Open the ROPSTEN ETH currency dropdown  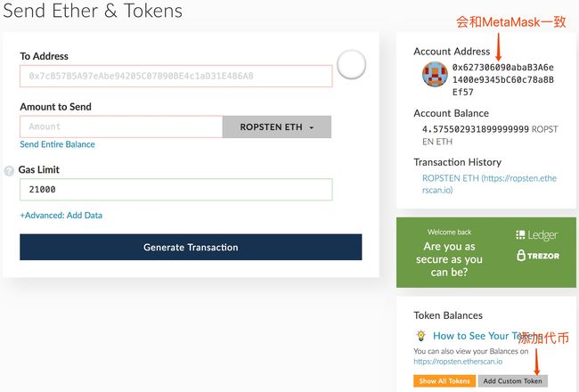[x=276, y=127]
